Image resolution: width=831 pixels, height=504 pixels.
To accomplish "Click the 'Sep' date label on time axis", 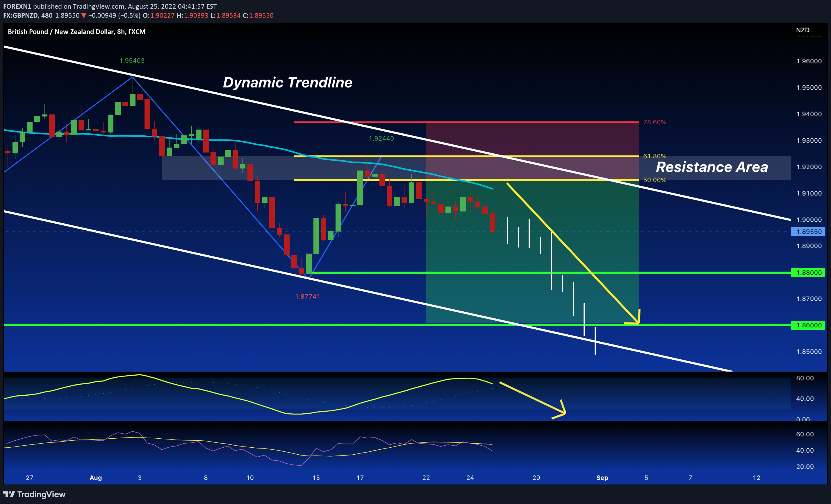I will pyautogui.click(x=602, y=478).
